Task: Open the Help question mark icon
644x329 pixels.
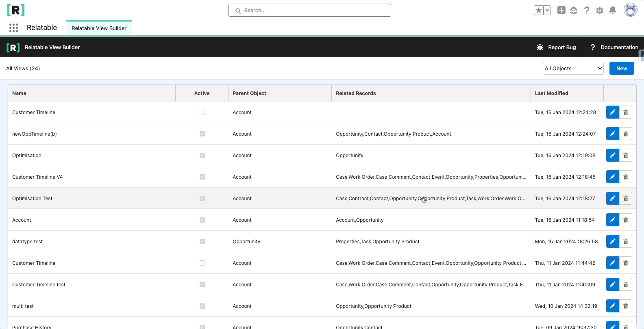Action: point(587,10)
